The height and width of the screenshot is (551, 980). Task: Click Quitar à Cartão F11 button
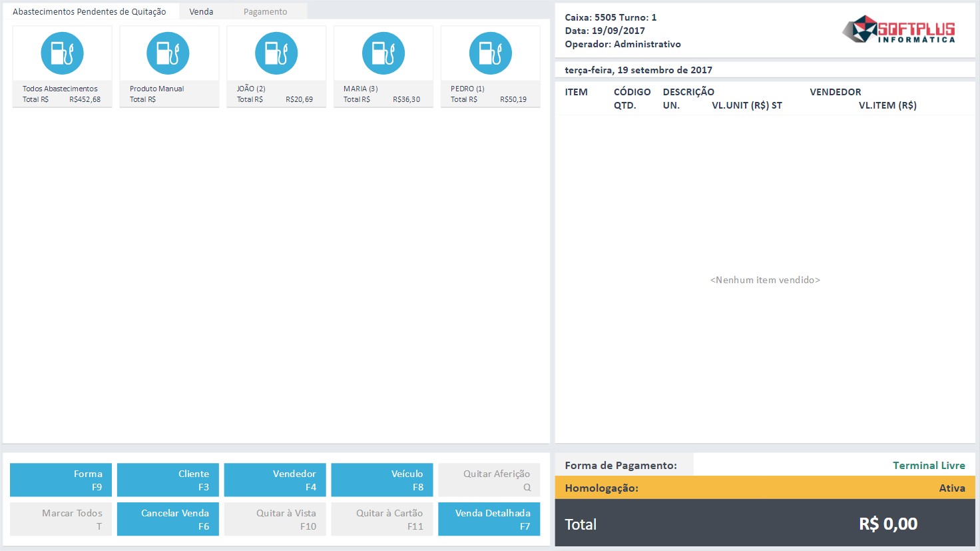coord(382,520)
